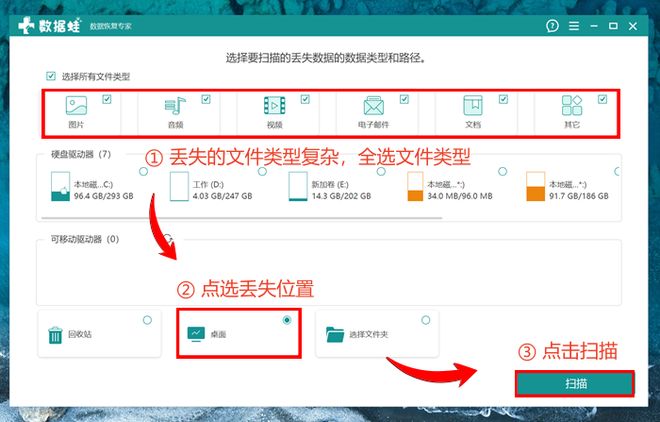Click the 文档 document type icon
This screenshot has width=660, height=422.
(x=473, y=105)
